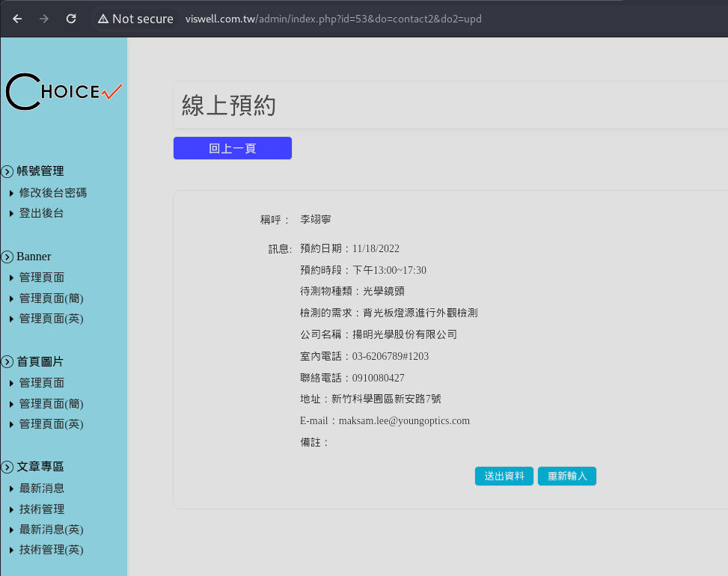This screenshot has height=576, width=728.
Task: Click the name 李翊寧
Action: pos(315,219)
